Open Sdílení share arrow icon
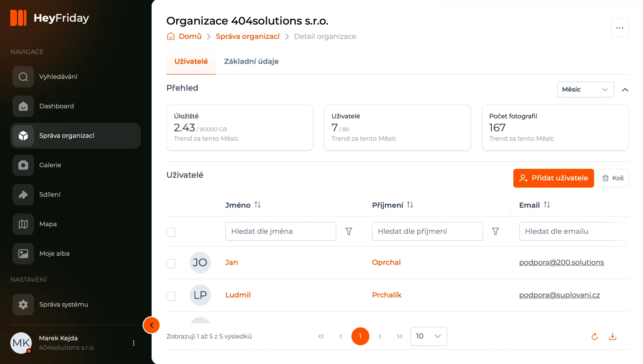643x364 pixels. point(23,195)
